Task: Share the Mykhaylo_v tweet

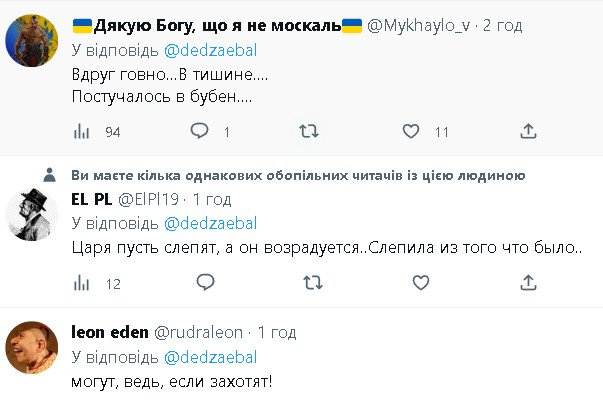Action: pos(528,131)
